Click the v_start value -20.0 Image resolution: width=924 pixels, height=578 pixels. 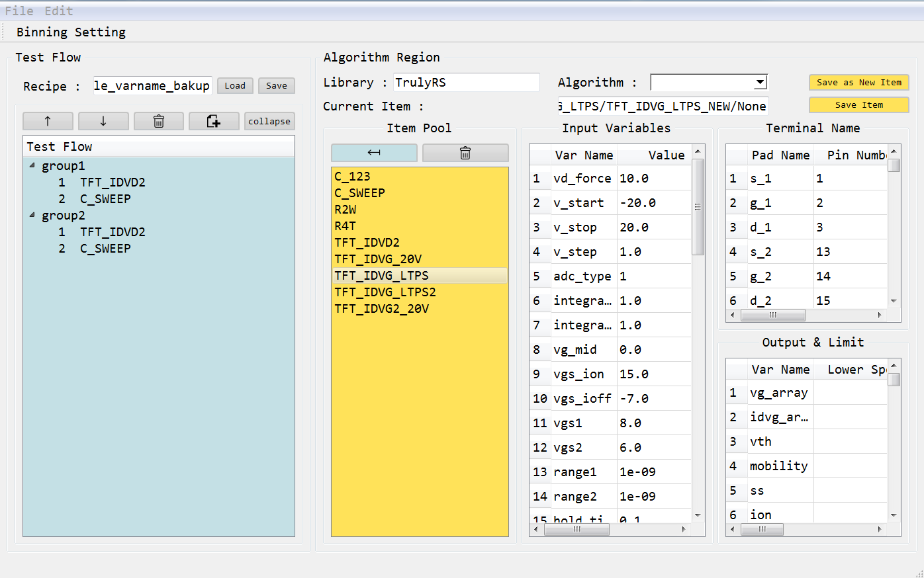coord(654,203)
